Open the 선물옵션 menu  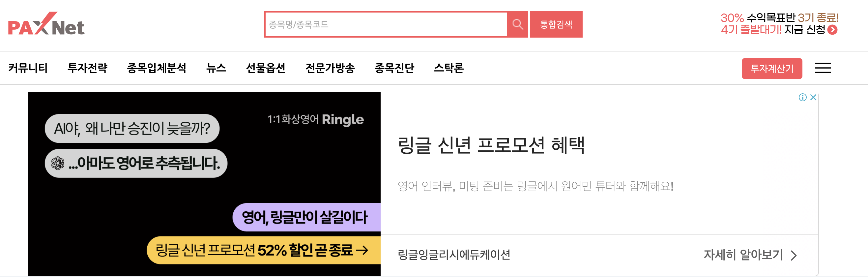tap(266, 68)
